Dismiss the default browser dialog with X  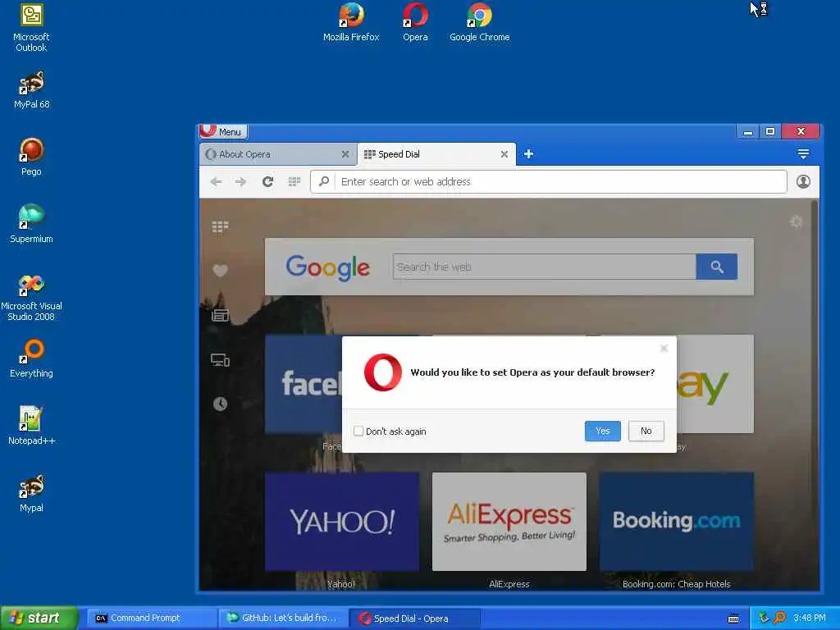tap(664, 349)
